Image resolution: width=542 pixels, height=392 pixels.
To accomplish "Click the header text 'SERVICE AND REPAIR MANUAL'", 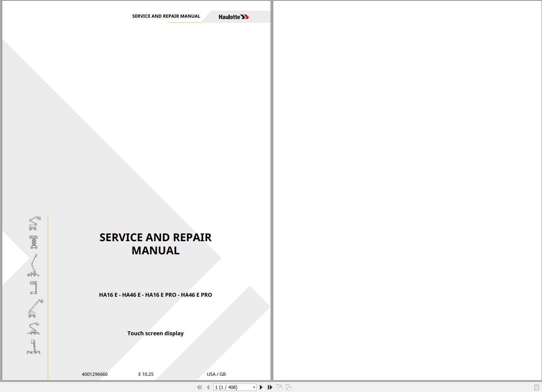I will tap(166, 16).
